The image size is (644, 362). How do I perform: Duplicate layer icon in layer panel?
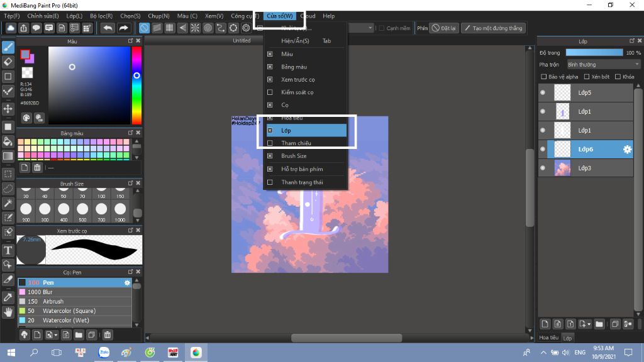(615, 324)
